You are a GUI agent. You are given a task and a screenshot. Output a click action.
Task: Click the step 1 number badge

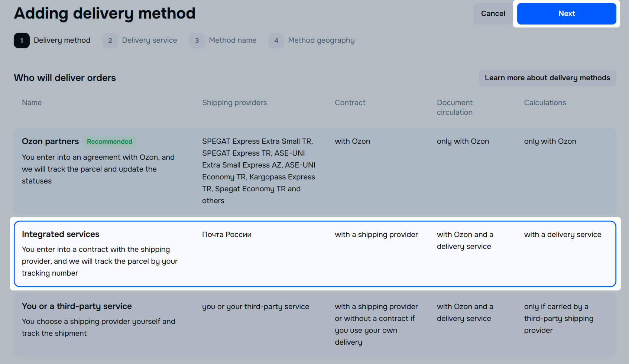tap(22, 40)
